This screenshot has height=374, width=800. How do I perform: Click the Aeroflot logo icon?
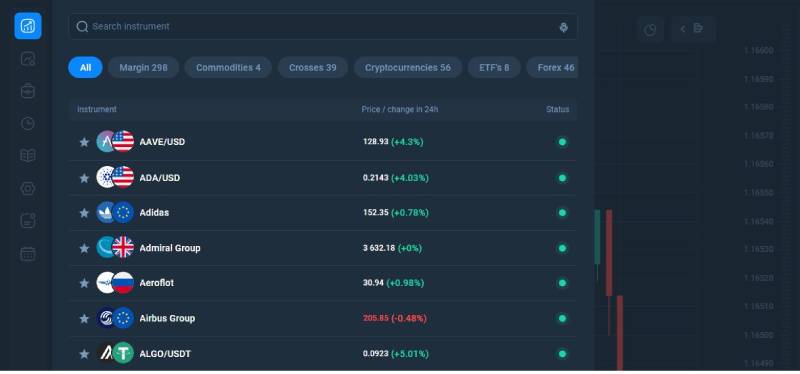(x=106, y=283)
